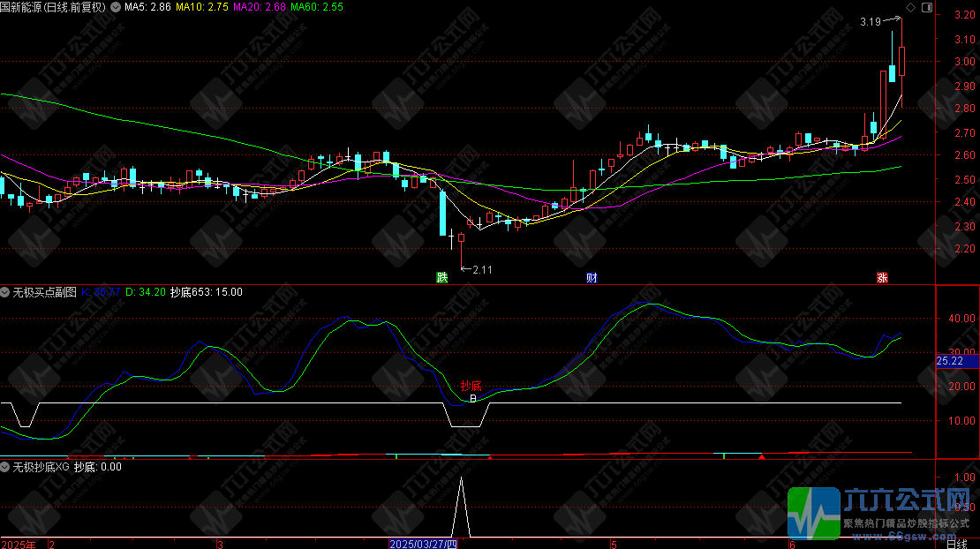
Task: Click the blue 财 info marker
Action: coord(592,277)
